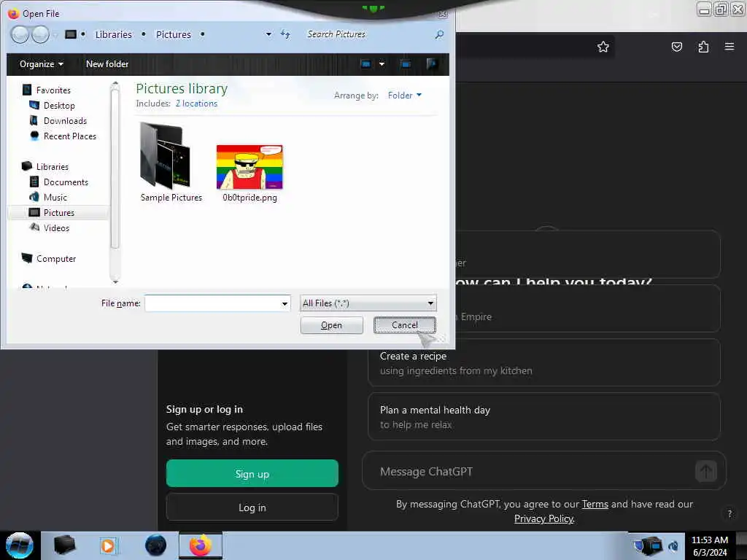Click the Back navigation arrow in Open File dialog
This screenshot has height=560, width=747.
[20, 34]
